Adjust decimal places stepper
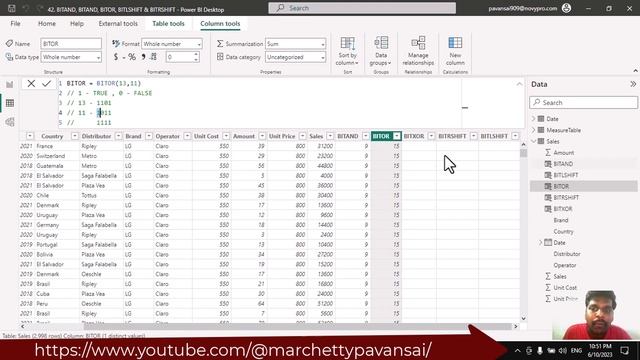 (196, 57)
